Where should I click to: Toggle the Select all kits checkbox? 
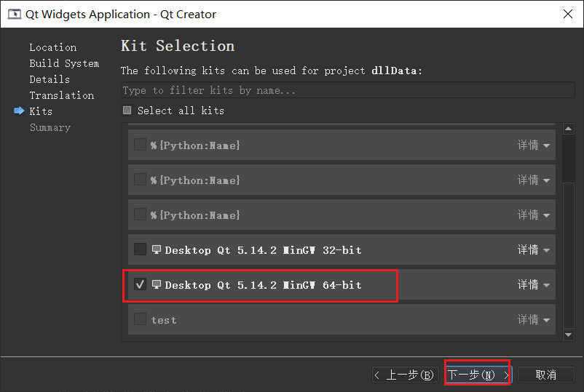tap(127, 111)
